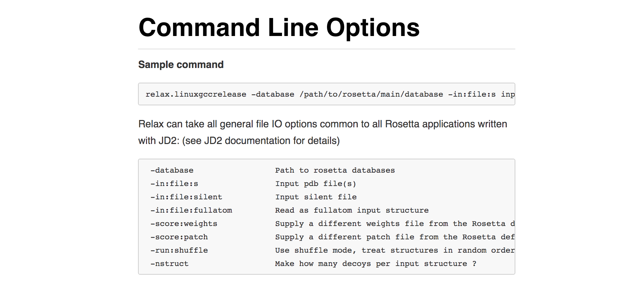Click the -in:file:s option text
The width and height of the screenshot is (644, 284).
pos(174,184)
